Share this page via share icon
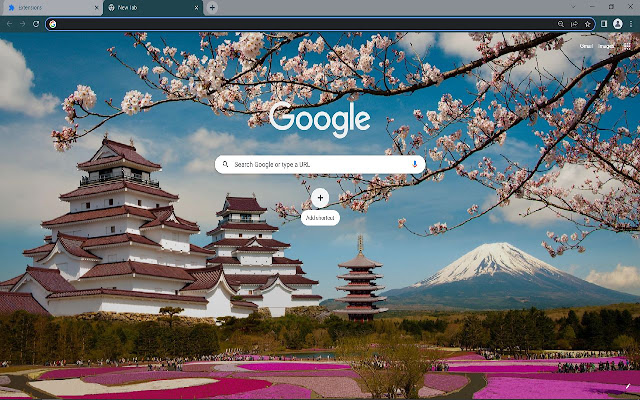Viewport: 640px width, 400px height. click(x=574, y=24)
